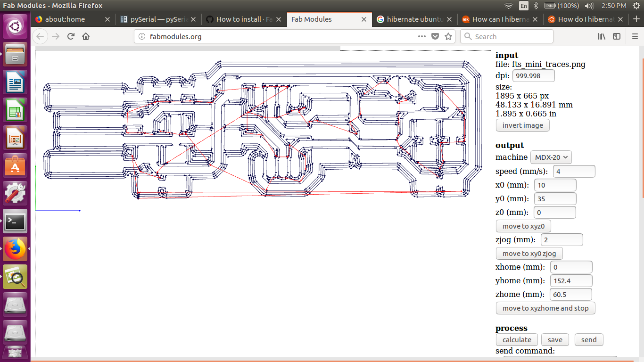Image resolution: width=644 pixels, height=362 pixels.
Task: Open Ubuntu Software from the dock
Action: click(16, 165)
